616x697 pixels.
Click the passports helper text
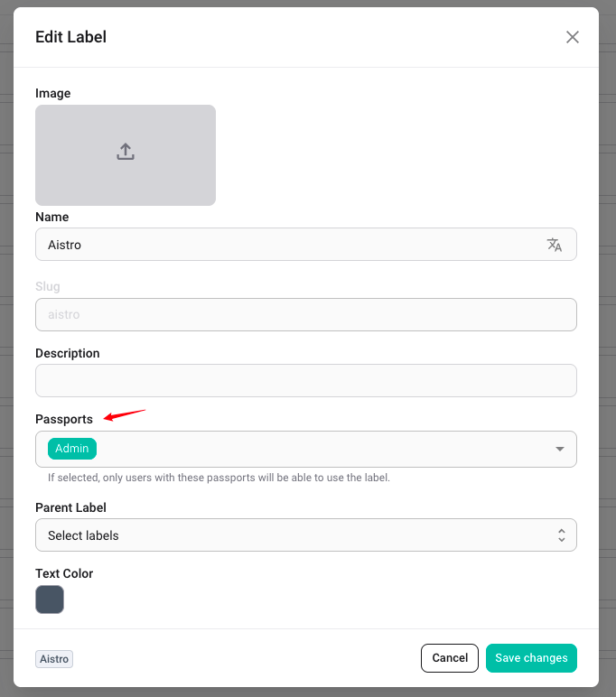click(x=219, y=478)
